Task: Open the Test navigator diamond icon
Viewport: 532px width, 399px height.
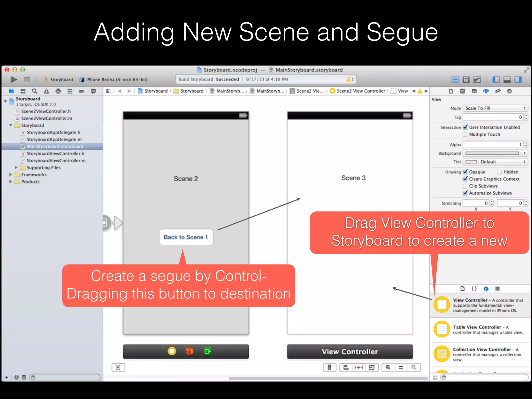Action: point(58,91)
